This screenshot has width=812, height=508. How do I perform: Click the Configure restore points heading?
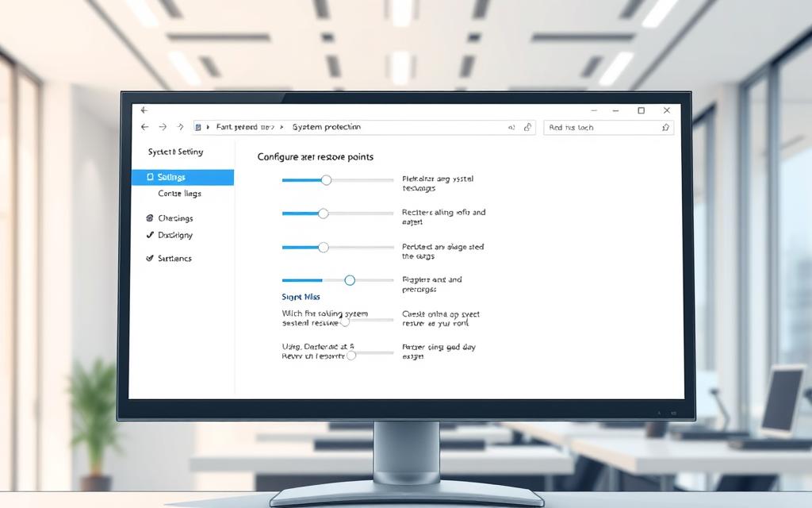coord(315,157)
